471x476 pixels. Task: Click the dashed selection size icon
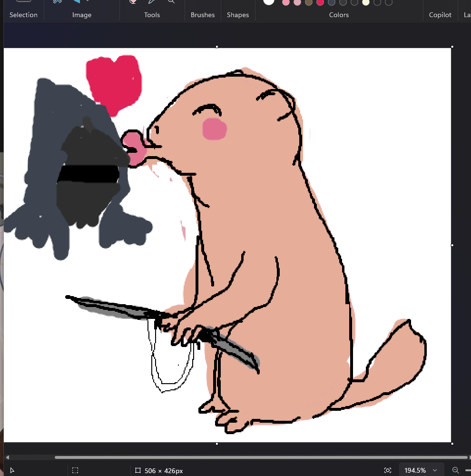pos(75,470)
